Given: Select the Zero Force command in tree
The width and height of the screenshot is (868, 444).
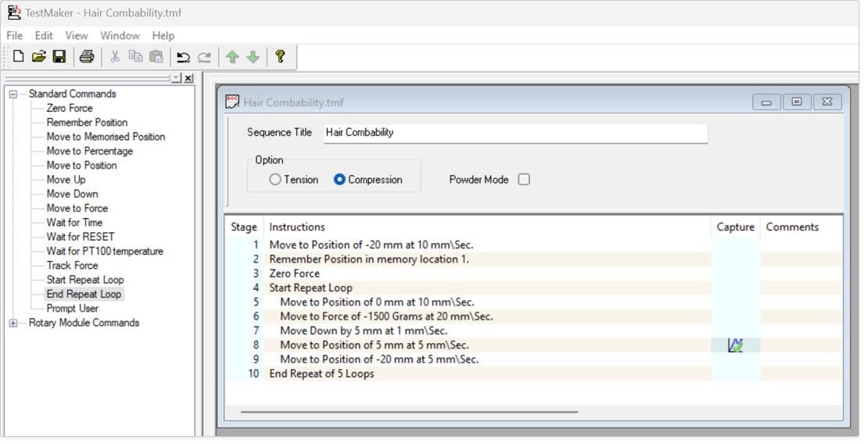Looking at the screenshot, I should pyautogui.click(x=70, y=108).
